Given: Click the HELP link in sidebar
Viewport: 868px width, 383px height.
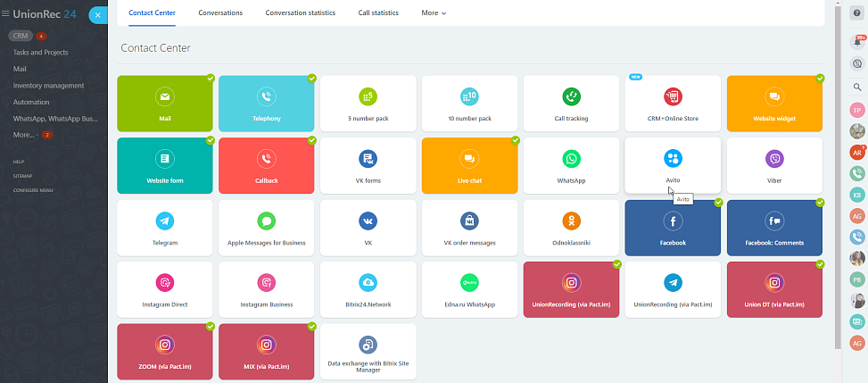Looking at the screenshot, I should pyautogui.click(x=19, y=162).
